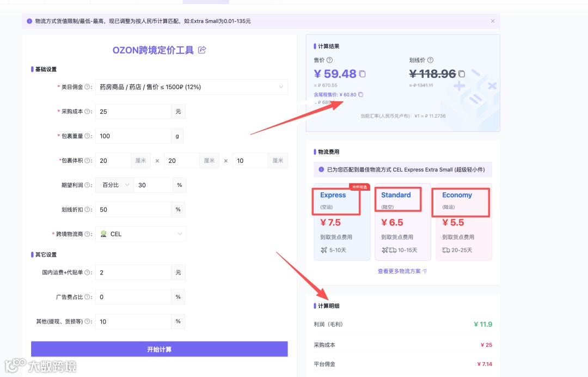The height and width of the screenshot is (377, 588).
Task: Click the 10-15天 delivery time on Standard
Action: pyautogui.click(x=408, y=250)
